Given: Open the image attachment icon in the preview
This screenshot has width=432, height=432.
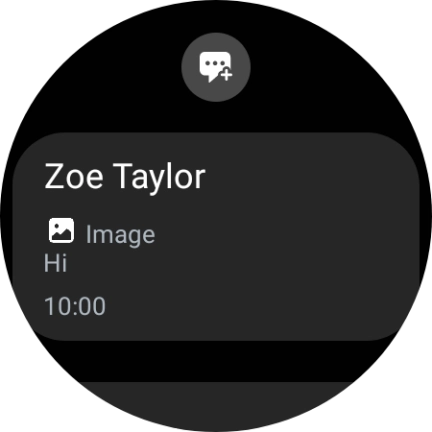Looking at the screenshot, I should pyautogui.click(x=61, y=230).
